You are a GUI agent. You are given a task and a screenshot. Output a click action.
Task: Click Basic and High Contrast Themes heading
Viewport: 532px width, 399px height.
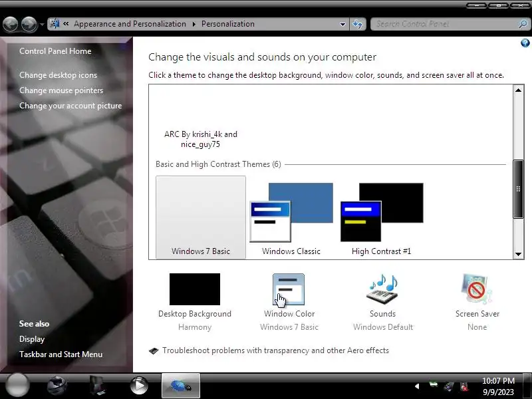click(x=218, y=164)
